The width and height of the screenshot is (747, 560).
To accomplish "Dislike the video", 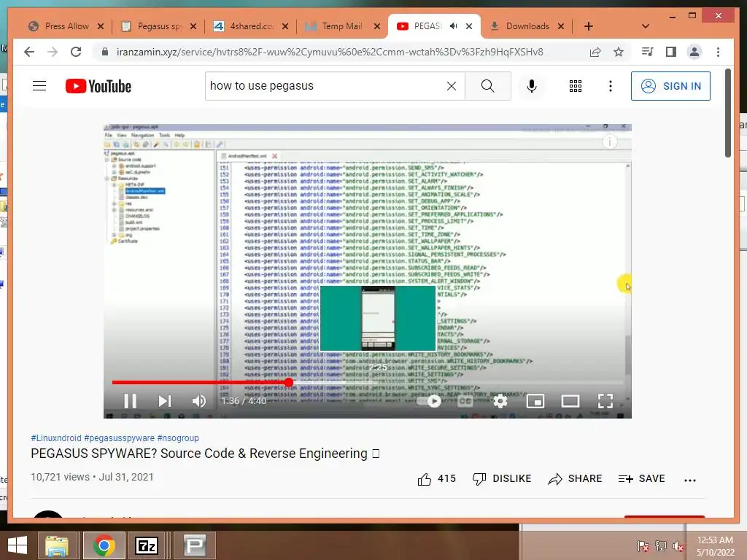I will (502, 478).
